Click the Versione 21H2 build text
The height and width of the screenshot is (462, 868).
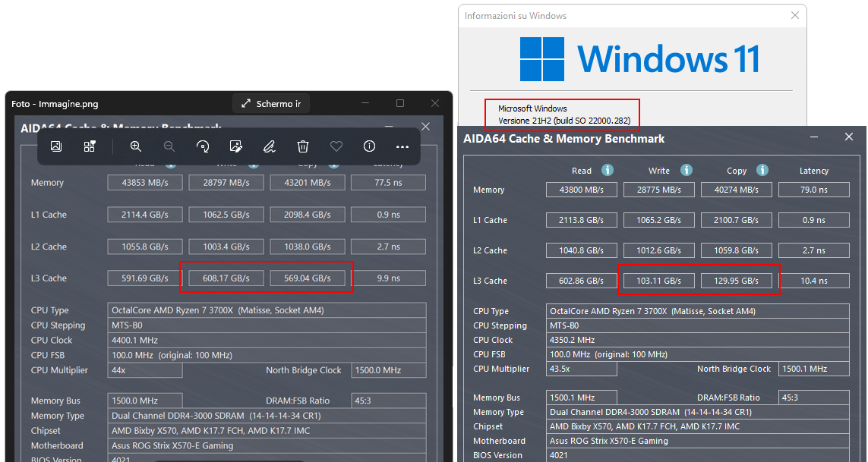[564, 121]
